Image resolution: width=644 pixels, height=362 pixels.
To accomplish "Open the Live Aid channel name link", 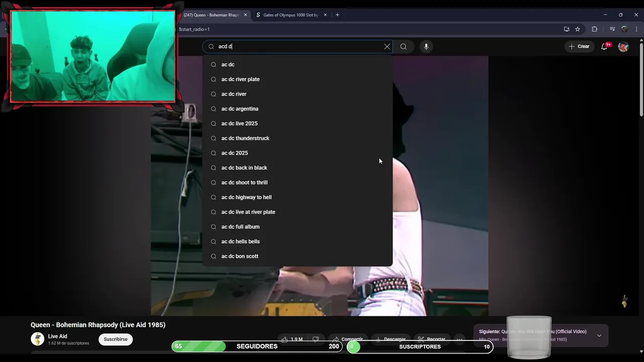I will pos(57,336).
